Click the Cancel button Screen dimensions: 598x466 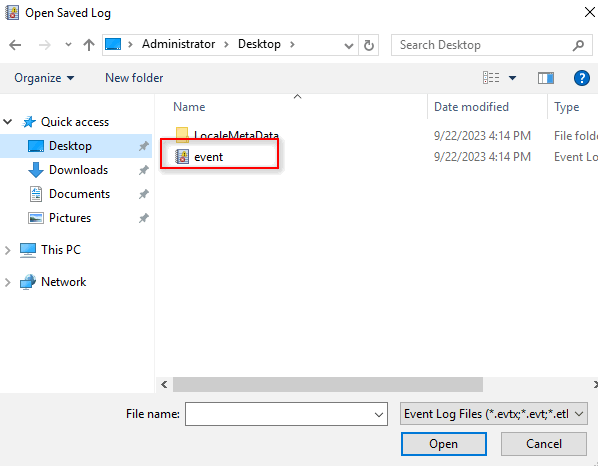[543, 444]
